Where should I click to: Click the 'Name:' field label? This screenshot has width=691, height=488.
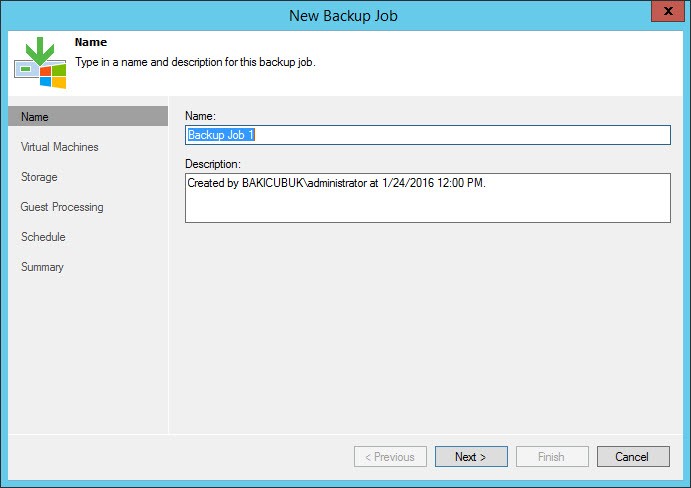(x=200, y=116)
